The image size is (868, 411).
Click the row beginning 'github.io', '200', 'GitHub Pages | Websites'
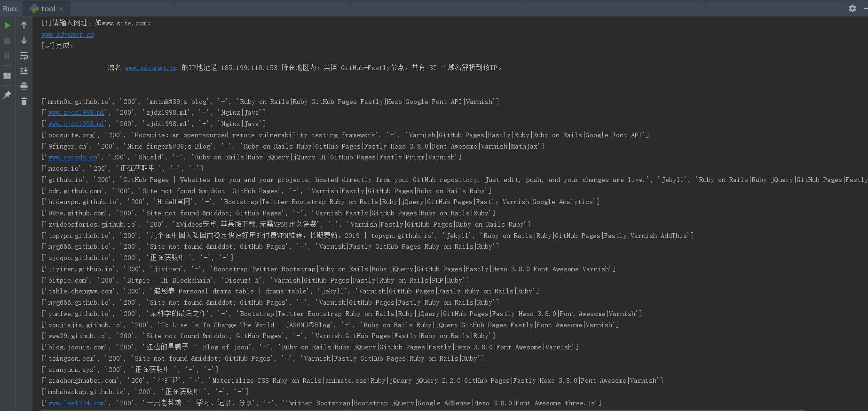click(454, 180)
